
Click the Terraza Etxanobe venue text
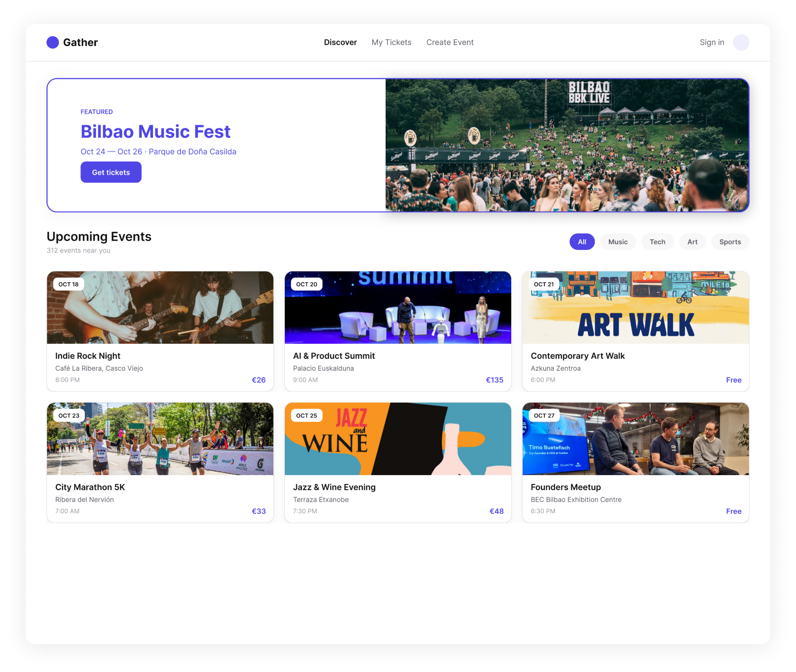(321, 499)
